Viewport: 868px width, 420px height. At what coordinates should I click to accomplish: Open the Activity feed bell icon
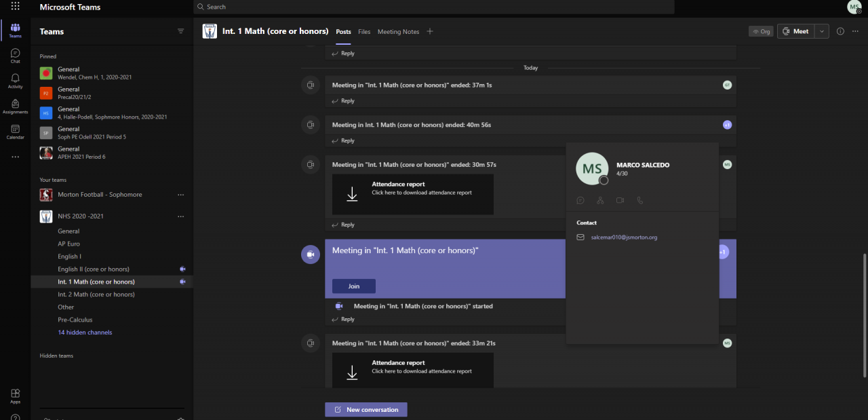[15, 81]
